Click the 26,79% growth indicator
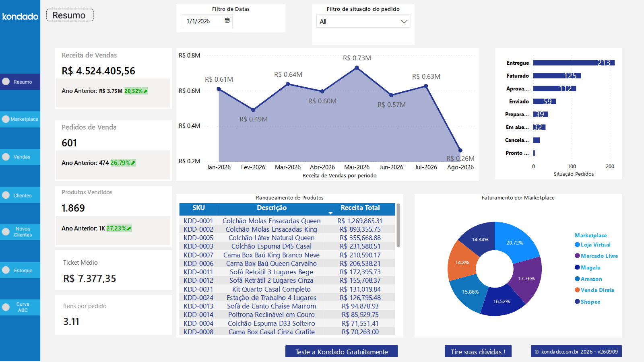644x362 pixels. 123,163
